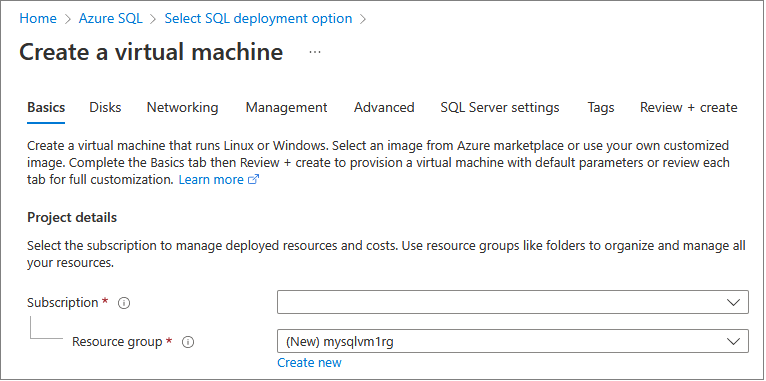This screenshot has height=381, width=766.
Task: Click the Home breadcrumb link
Action: pos(38,19)
